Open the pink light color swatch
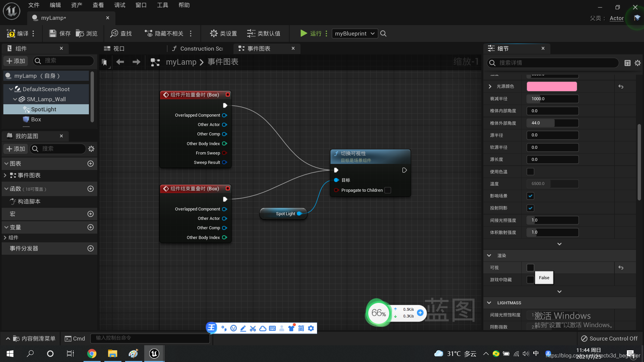Screen dimensions: 644x362 tap(552, 86)
